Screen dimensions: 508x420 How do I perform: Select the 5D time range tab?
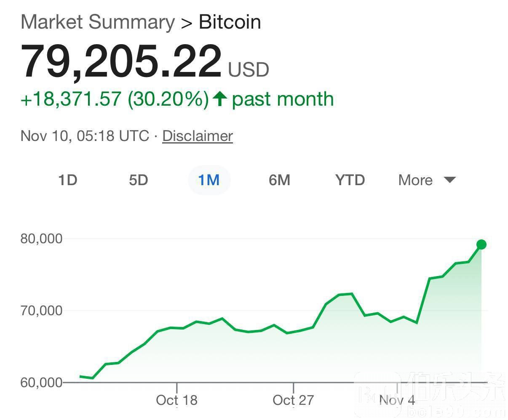pyautogui.click(x=138, y=180)
